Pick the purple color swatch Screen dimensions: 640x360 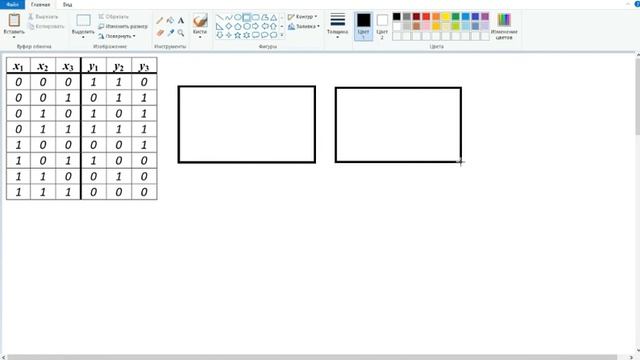(485, 16)
